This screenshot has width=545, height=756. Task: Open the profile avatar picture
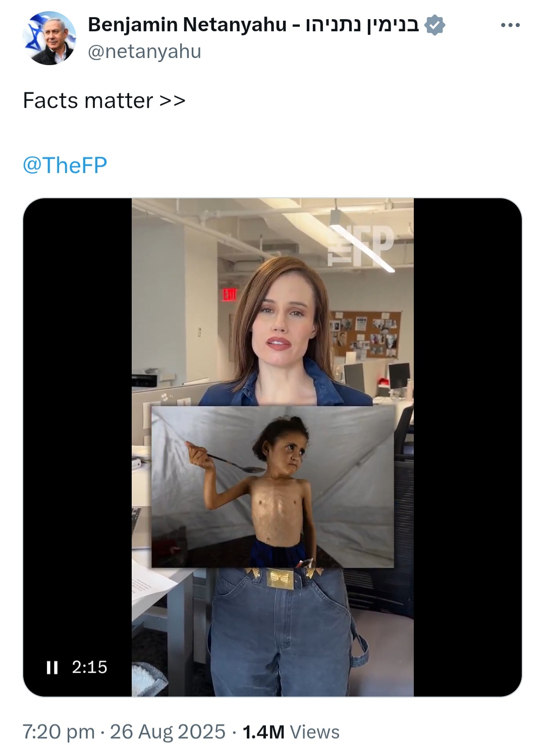point(49,38)
